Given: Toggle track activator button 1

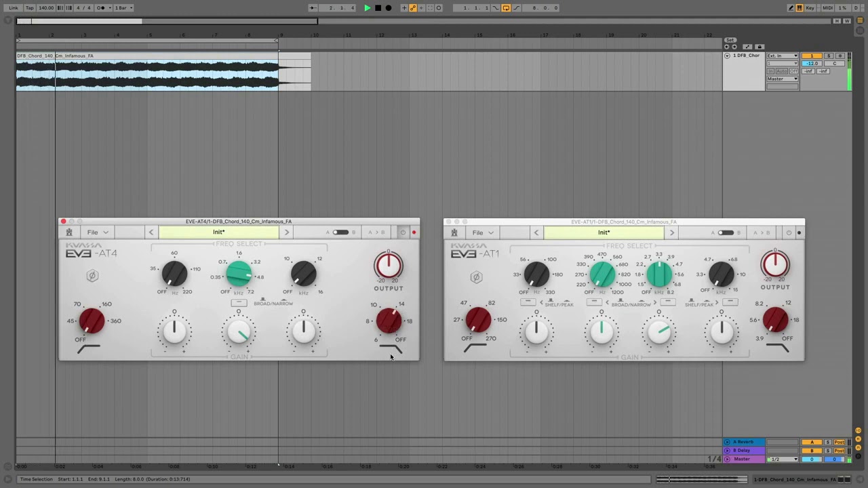Looking at the screenshot, I should pyautogui.click(x=812, y=56).
